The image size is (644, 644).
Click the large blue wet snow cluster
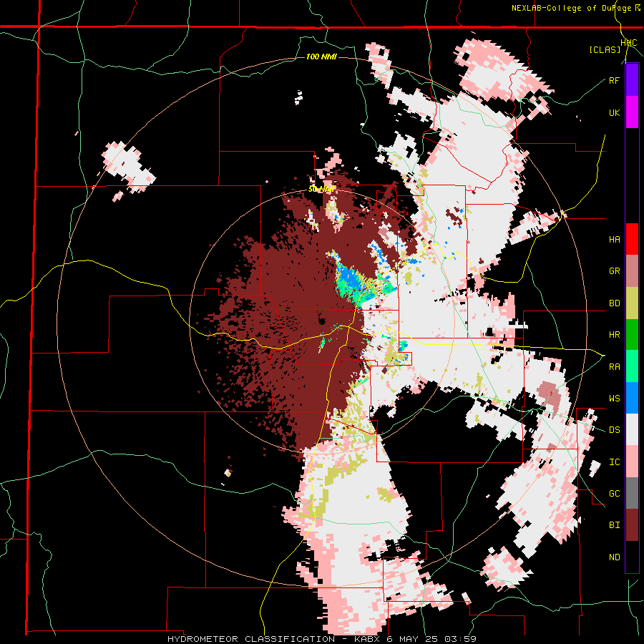pyautogui.click(x=348, y=278)
